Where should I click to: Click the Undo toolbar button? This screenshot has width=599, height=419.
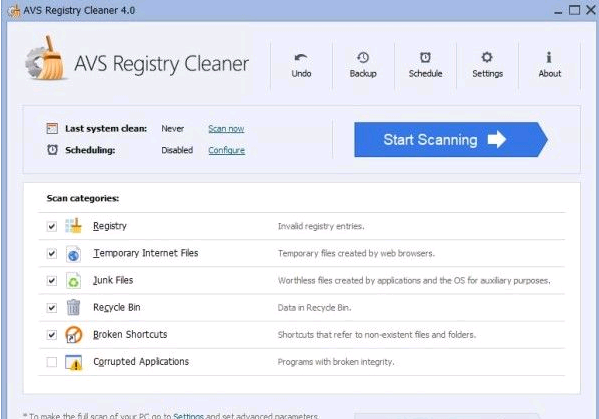(x=301, y=65)
